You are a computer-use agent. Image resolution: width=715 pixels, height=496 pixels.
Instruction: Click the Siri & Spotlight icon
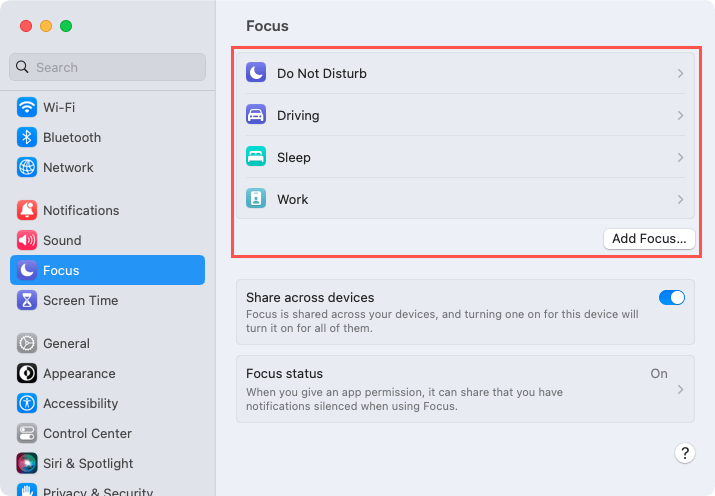click(27, 463)
